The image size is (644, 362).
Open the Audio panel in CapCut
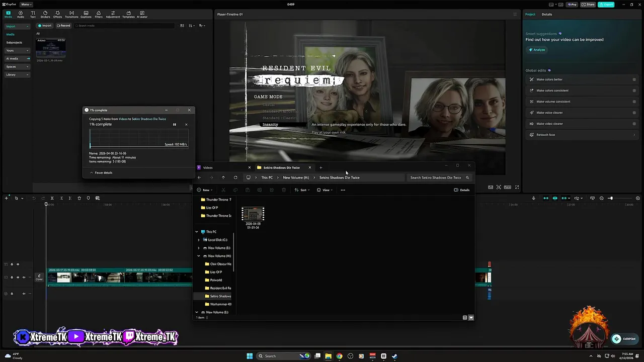pyautogui.click(x=21, y=14)
